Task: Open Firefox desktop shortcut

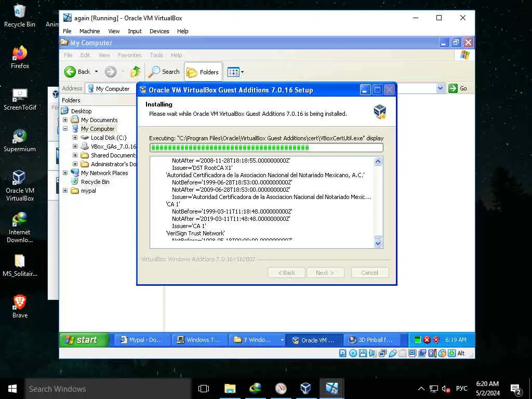Action: [x=20, y=57]
